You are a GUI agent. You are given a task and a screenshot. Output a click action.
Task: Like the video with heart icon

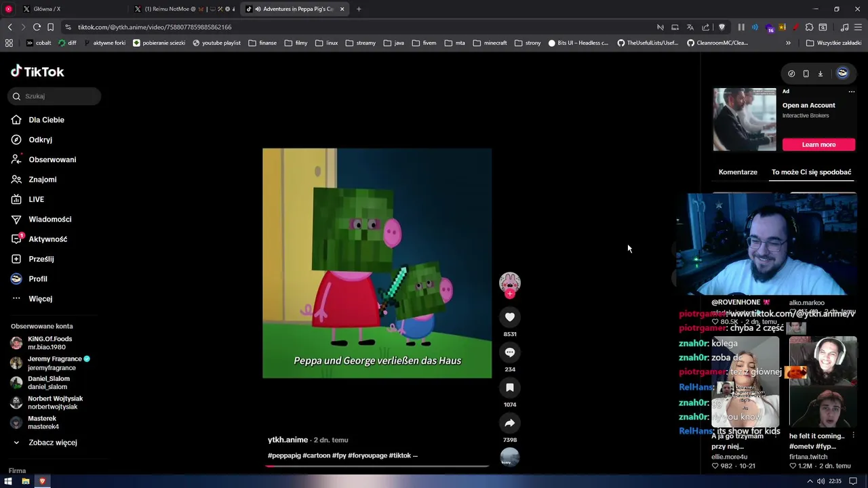click(x=510, y=317)
